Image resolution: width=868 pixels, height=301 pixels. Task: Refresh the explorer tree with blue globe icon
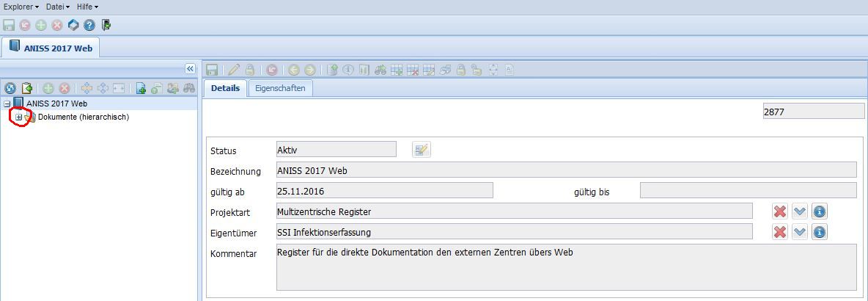tap(10, 88)
